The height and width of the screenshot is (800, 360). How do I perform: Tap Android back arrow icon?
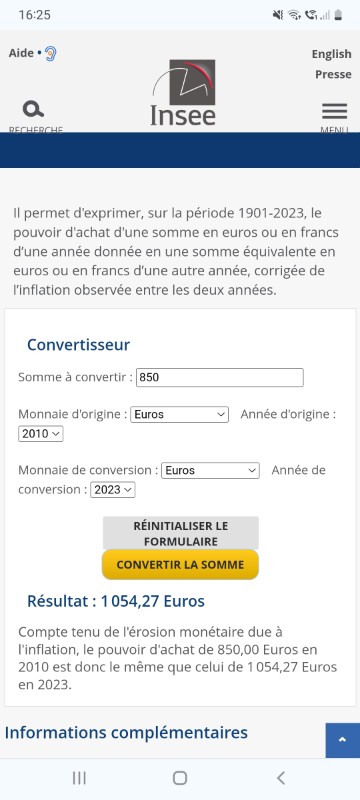[280, 778]
